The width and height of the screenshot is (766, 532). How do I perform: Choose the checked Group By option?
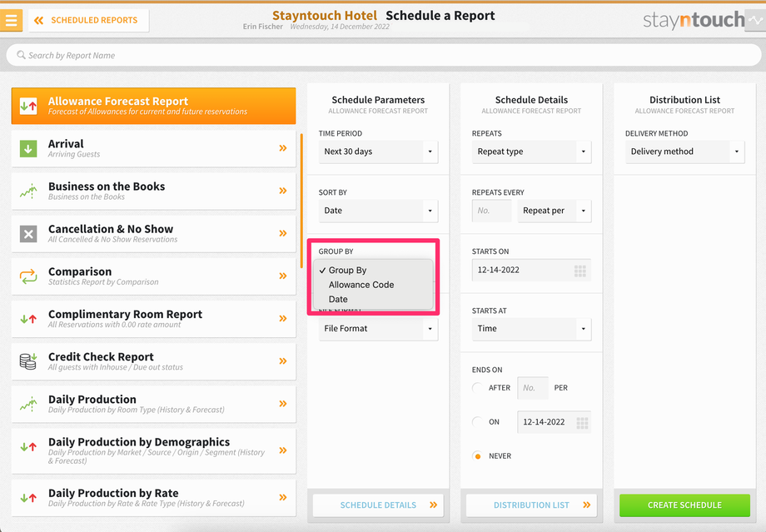(374, 270)
